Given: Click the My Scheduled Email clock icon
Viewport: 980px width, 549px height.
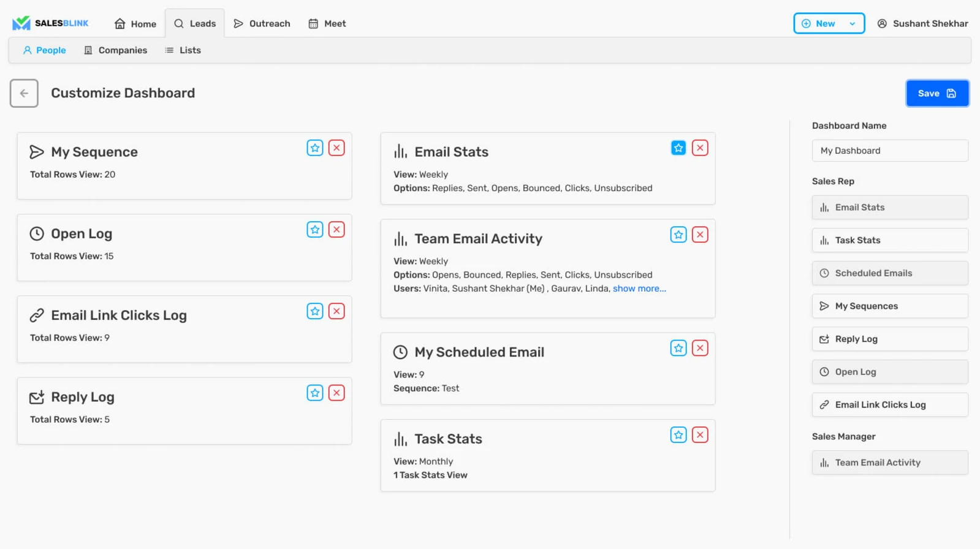Looking at the screenshot, I should point(400,352).
